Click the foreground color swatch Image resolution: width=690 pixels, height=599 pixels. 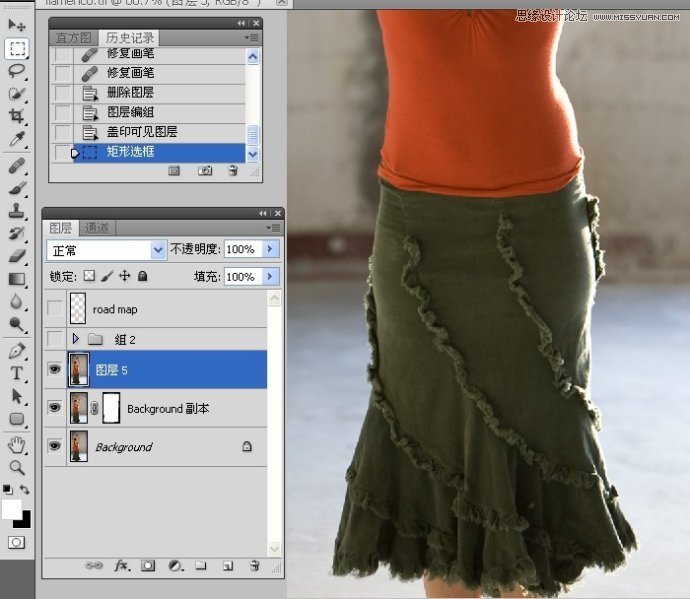click(x=11, y=509)
